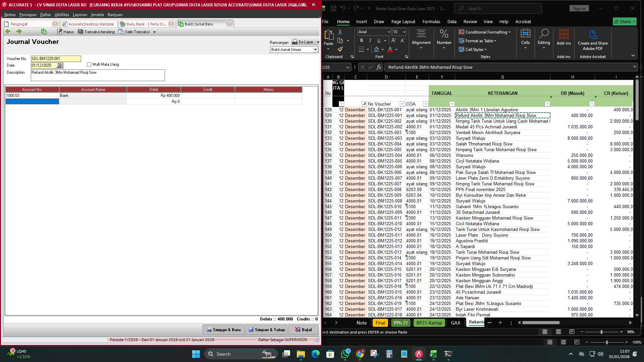Viewport: 644px width, 362px height.
Task: Click the Batal button
Action: point(304,329)
